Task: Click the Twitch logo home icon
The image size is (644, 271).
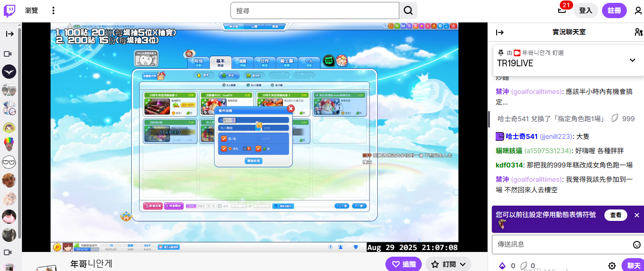Action: pos(10,10)
